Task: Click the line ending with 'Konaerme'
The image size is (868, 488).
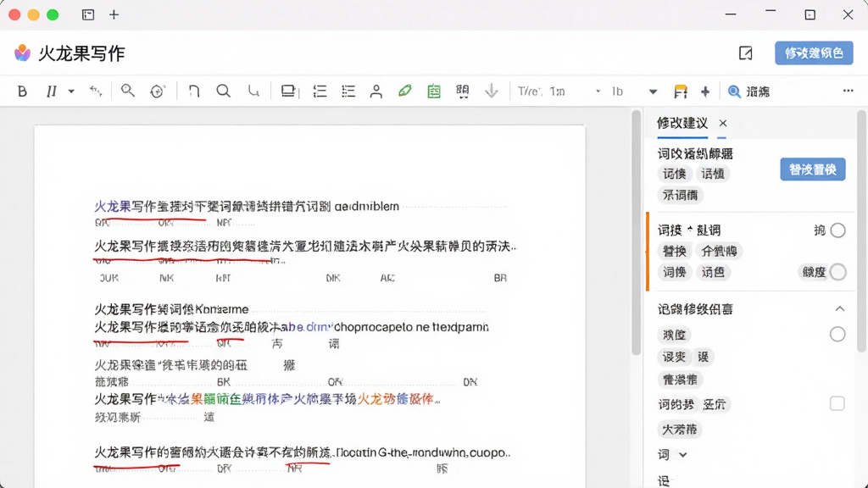Action: (x=171, y=308)
